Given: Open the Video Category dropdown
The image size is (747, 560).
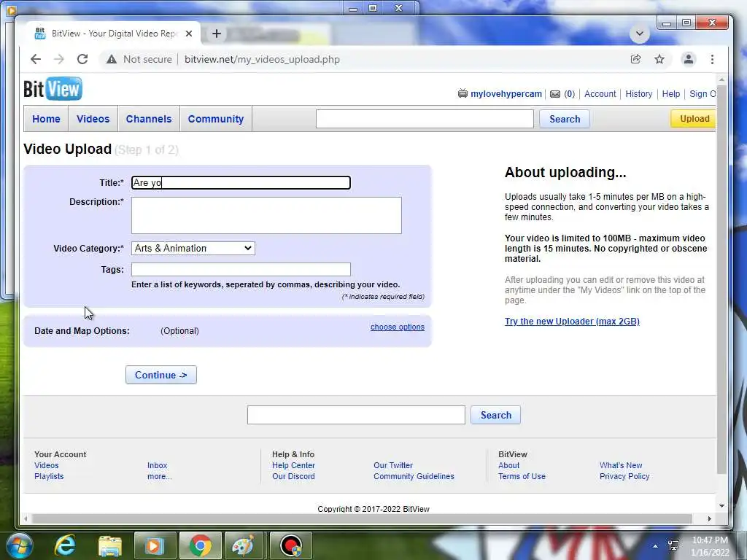Looking at the screenshot, I should pos(193,248).
